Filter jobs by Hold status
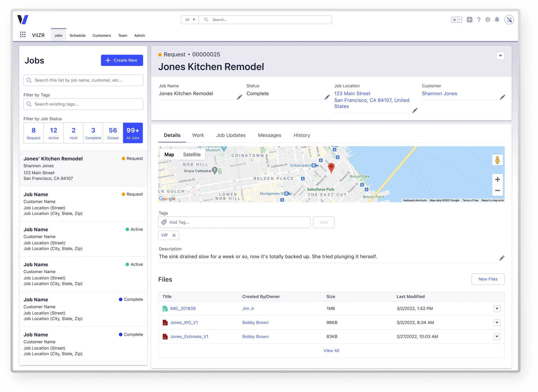Image resolution: width=538 pixels, height=392 pixels. [73, 133]
